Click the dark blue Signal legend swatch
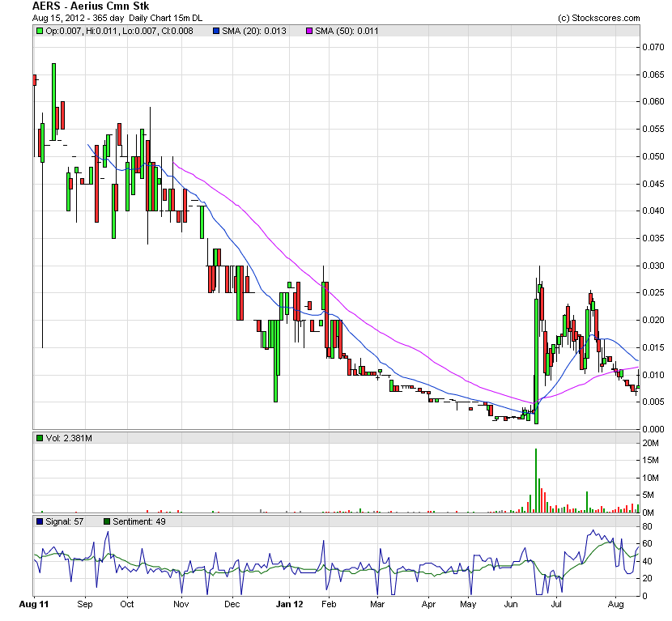The width and height of the screenshot is (672, 621). pos(40,521)
